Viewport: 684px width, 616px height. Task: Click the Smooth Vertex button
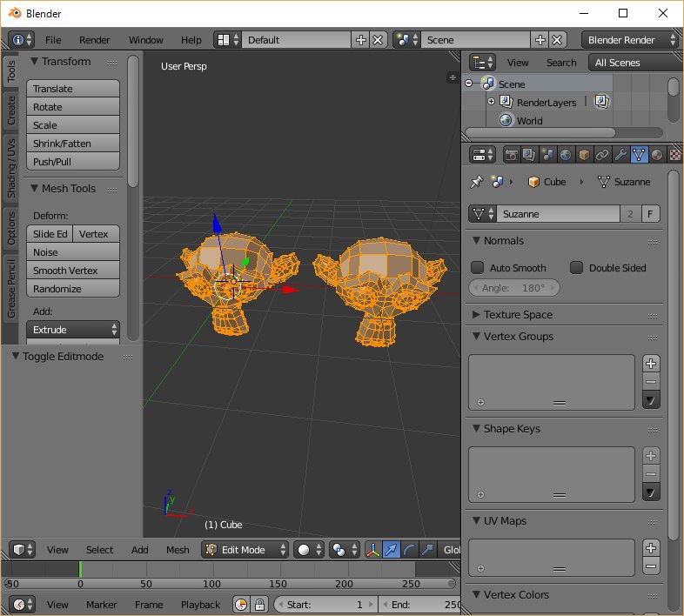coord(73,271)
